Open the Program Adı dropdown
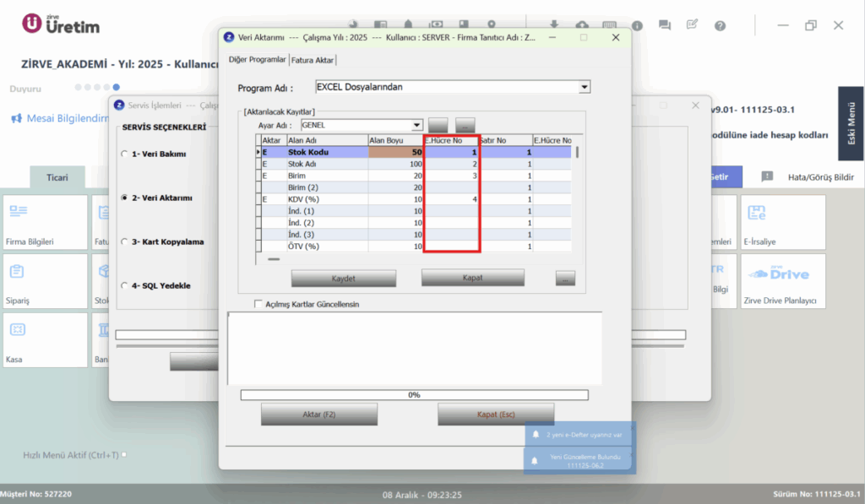The image size is (865, 504). (x=585, y=87)
